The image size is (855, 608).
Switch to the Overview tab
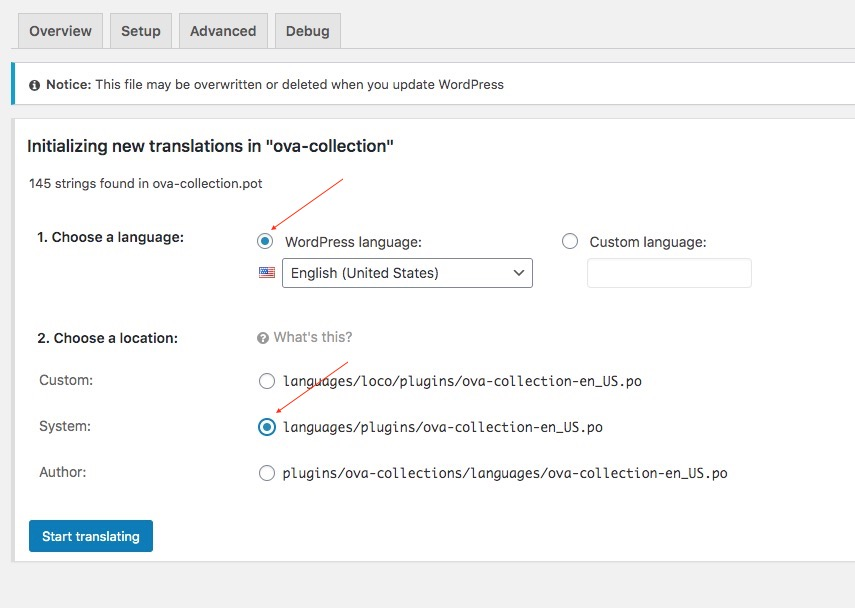[x=60, y=31]
